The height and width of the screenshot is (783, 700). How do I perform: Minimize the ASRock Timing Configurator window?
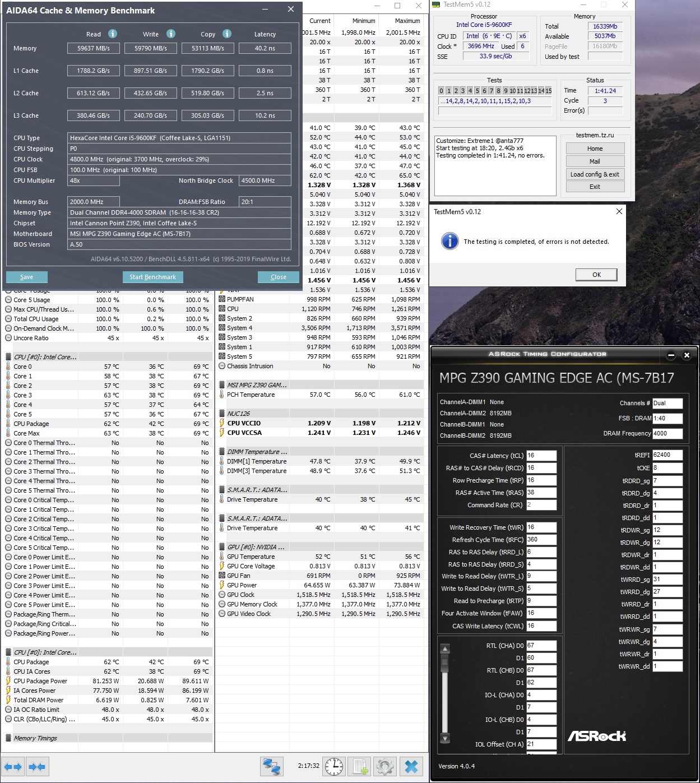[x=671, y=355]
